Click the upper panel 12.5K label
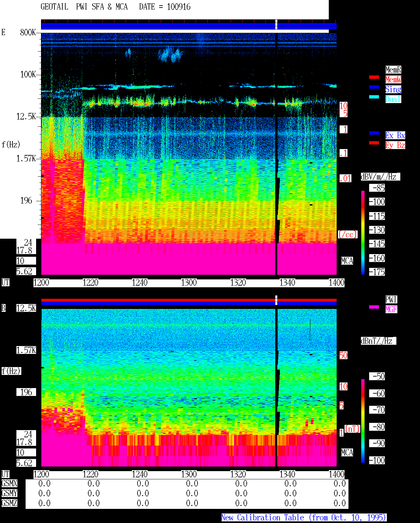 (x=26, y=116)
